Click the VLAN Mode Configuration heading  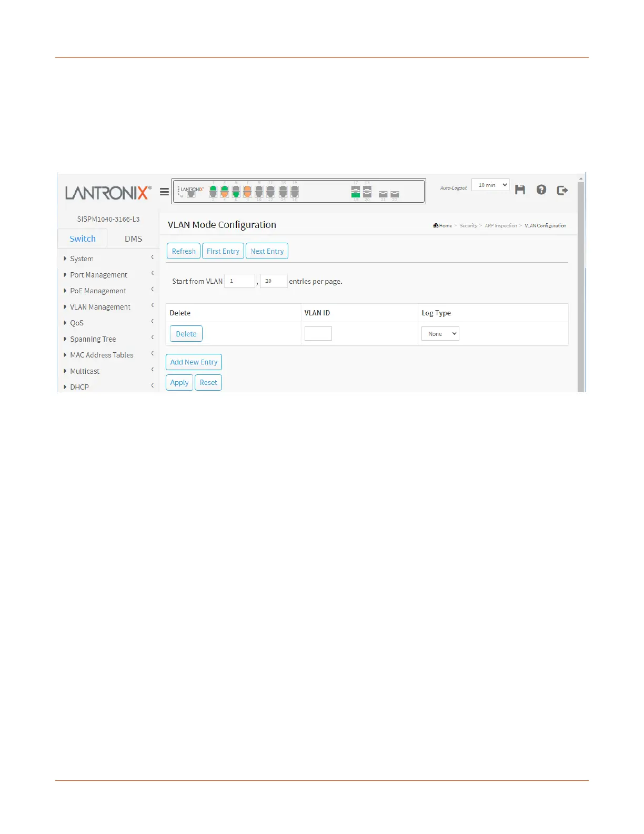click(x=222, y=225)
